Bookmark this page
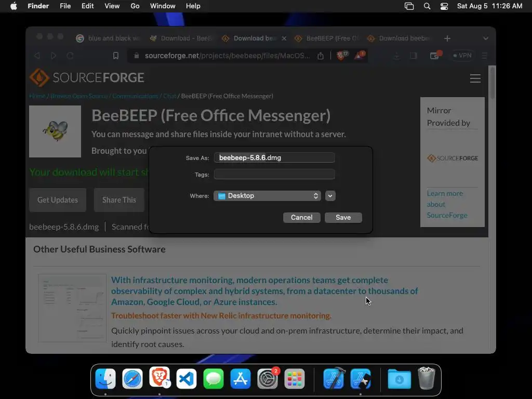This screenshot has height=399, width=532. [x=116, y=56]
